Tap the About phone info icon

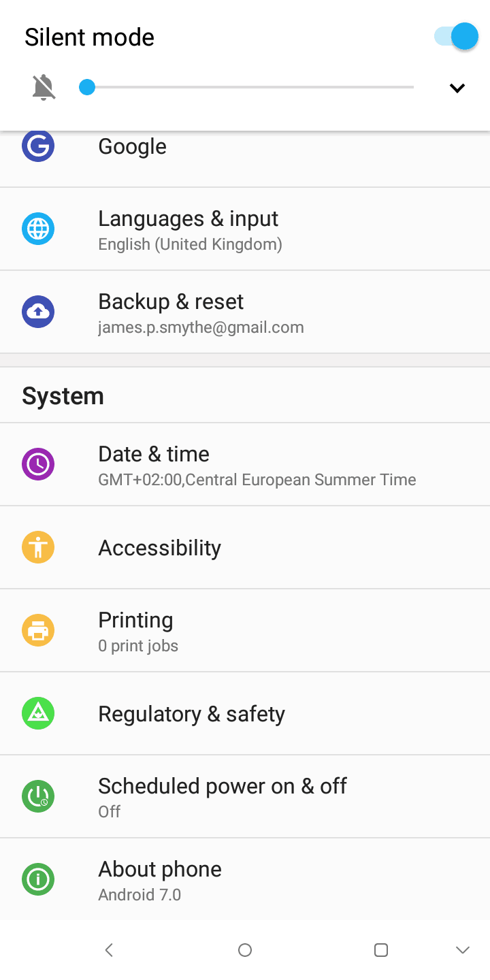[38, 879]
